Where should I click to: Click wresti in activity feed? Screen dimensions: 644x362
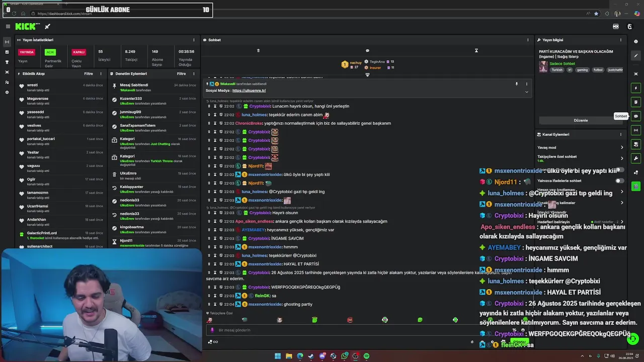32,85
